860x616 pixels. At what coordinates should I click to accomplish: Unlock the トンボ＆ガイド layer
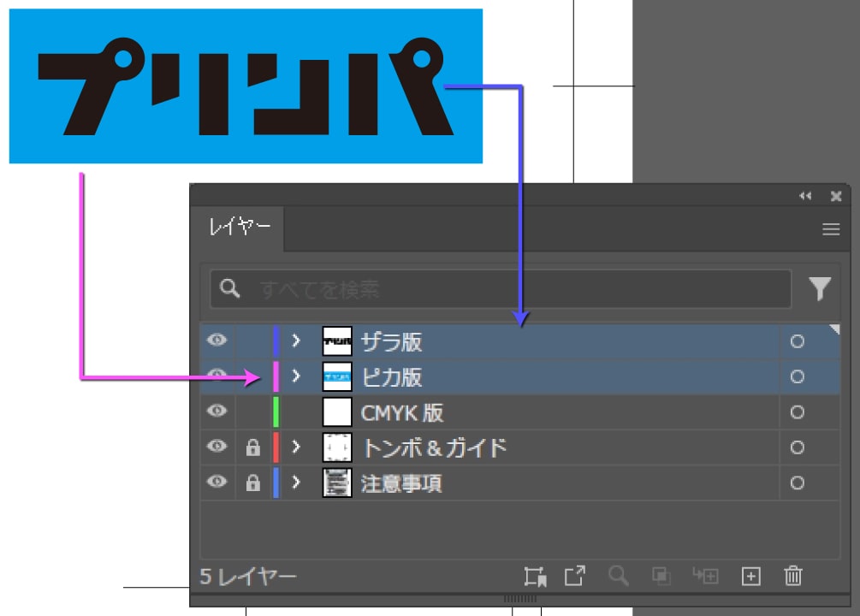(252, 447)
